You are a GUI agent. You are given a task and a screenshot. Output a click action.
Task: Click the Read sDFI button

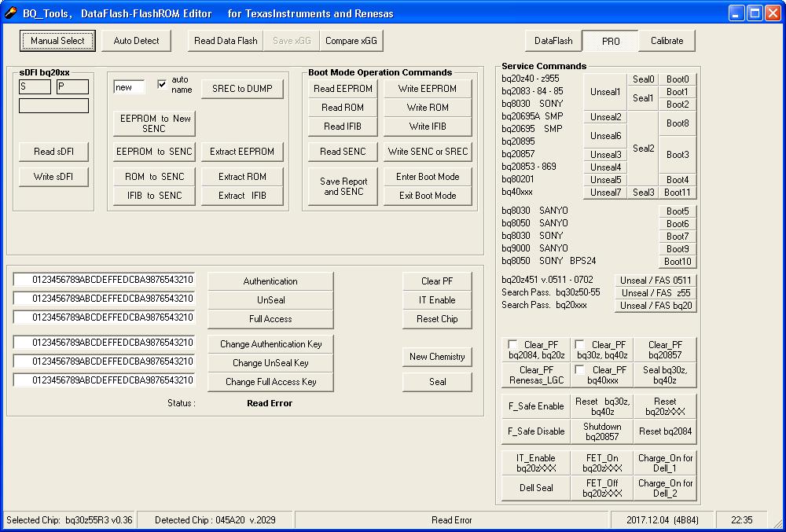click(x=53, y=152)
